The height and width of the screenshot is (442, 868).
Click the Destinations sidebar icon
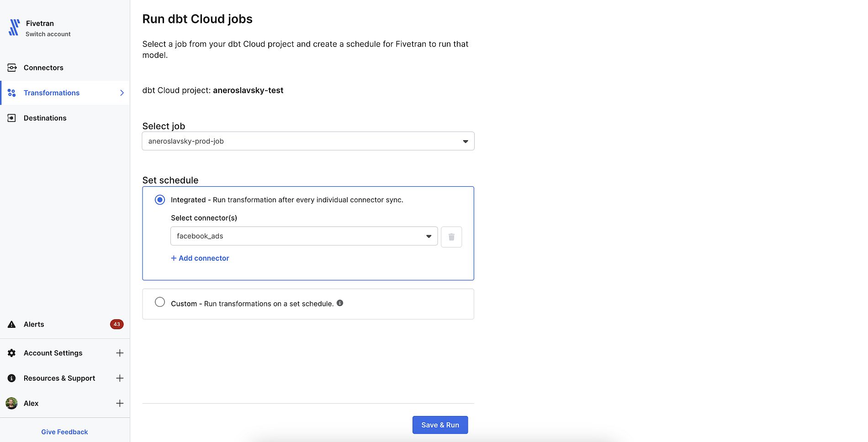tap(12, 118)
